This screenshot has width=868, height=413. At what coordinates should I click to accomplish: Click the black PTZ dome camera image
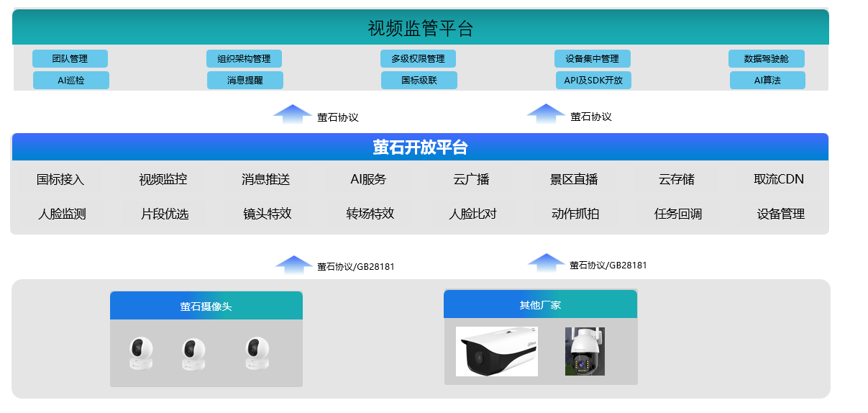[x=584, y=351]
